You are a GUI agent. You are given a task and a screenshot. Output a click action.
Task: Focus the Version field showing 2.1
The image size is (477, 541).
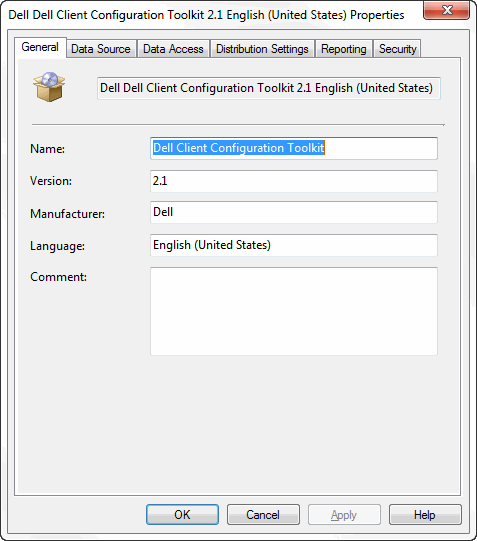[294, 181]
